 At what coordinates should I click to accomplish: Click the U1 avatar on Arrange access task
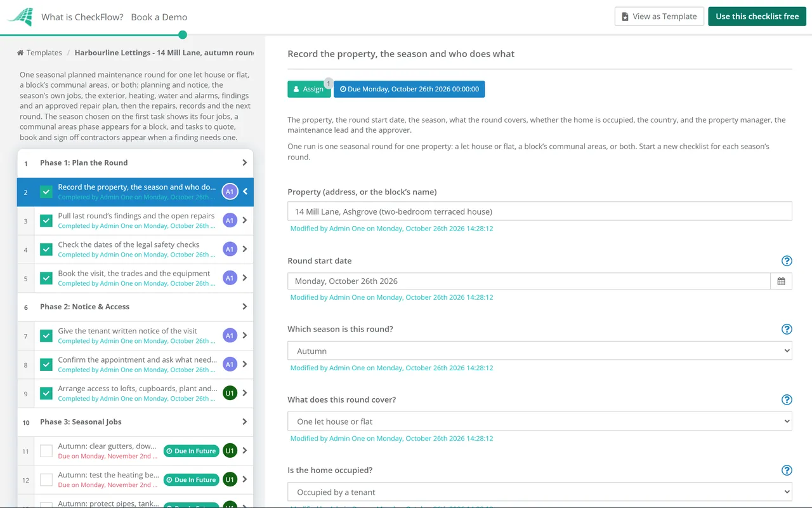click(x=230, y=393)
